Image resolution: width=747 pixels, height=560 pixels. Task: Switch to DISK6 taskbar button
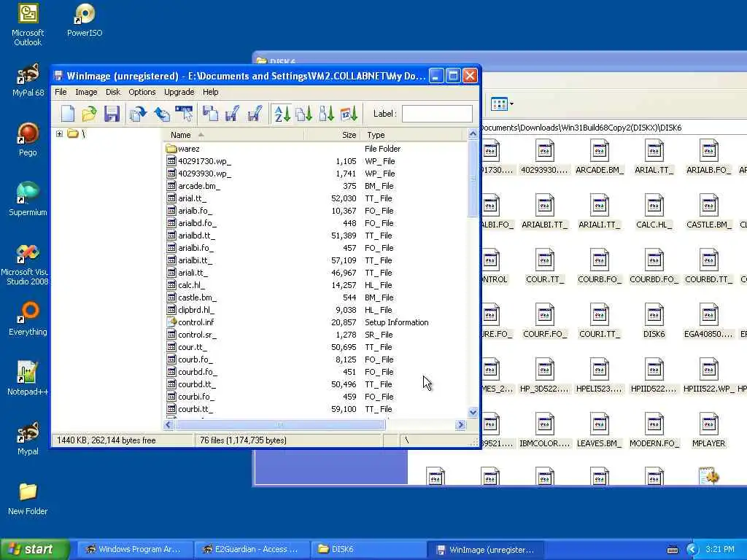pos(368,549)
